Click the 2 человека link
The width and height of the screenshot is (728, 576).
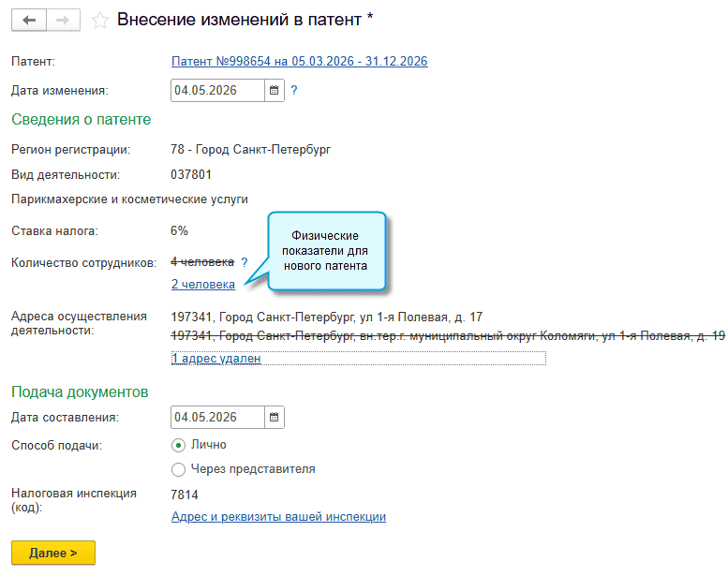tap(202, 284)
